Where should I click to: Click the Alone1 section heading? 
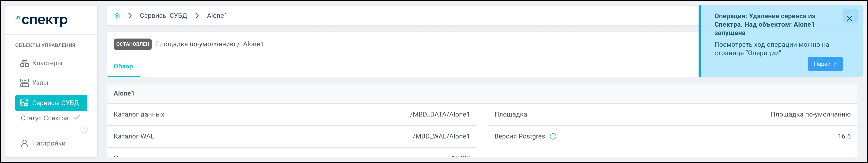[124, 93]
